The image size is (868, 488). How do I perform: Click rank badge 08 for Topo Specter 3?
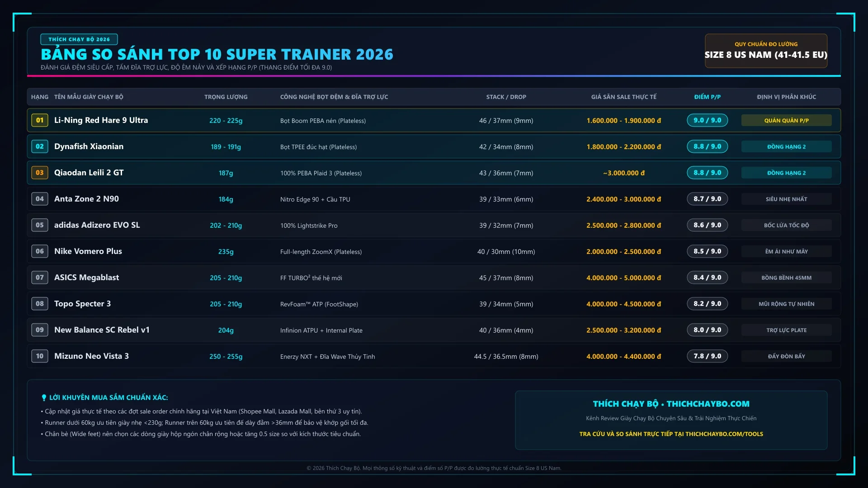click(40, 304)
